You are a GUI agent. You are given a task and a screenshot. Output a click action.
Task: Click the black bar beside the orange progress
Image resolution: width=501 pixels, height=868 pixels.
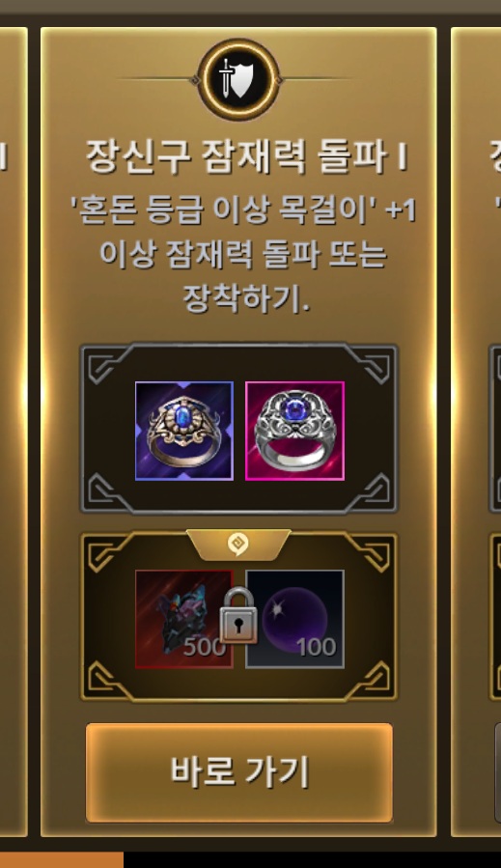pos(312,859)
